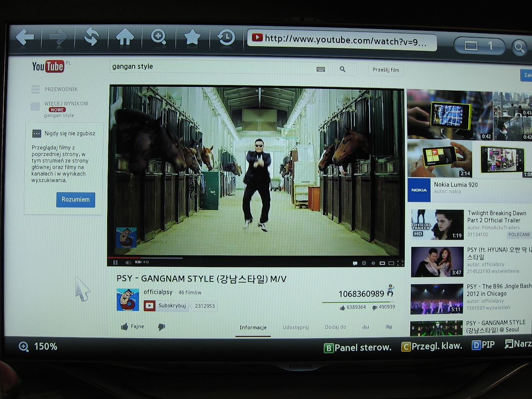Image resolution: width=532 pixels, height=399 pixels.
Task: Click 'PSY - GANGNAM STYLE @ Seoul' video title
Action: tap(496, 326)
